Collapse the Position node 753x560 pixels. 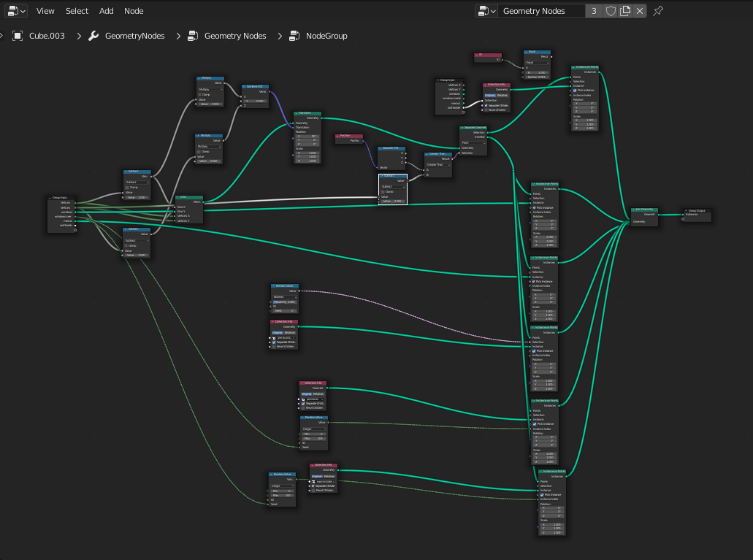[338, 136]
